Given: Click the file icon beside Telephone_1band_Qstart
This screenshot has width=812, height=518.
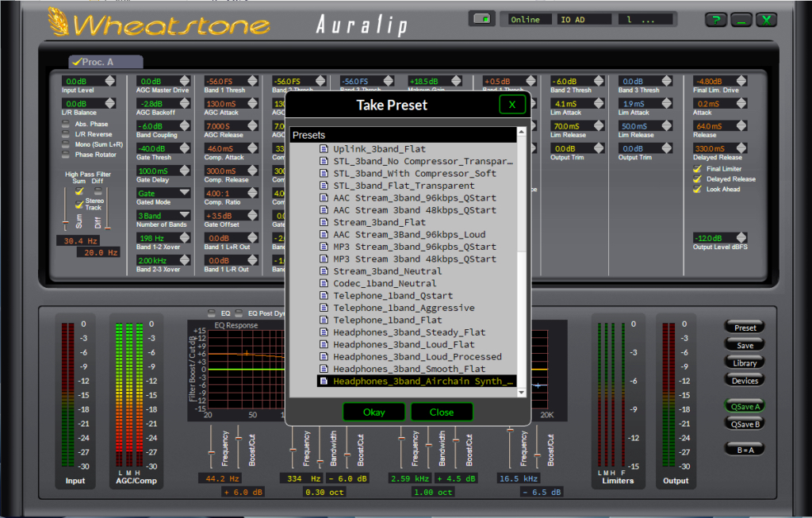Looking at the screenshot, I should click(x=324, y=296).
